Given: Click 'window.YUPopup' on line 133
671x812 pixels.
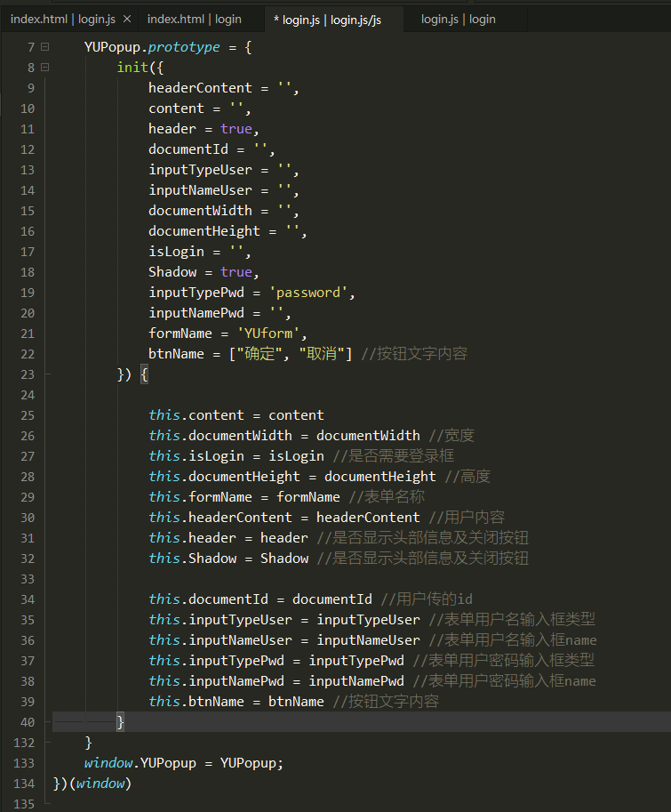Looking at the screenshot, I should (140, 763).
